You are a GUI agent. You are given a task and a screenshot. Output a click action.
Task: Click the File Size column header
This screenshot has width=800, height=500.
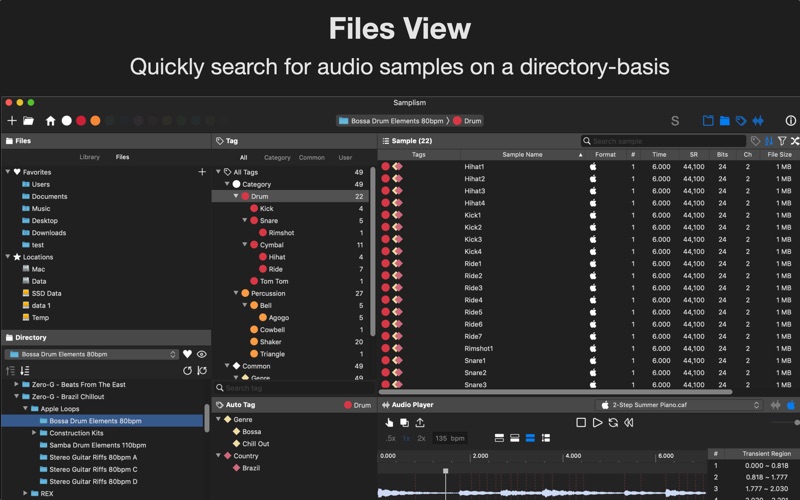coord(779,155)
